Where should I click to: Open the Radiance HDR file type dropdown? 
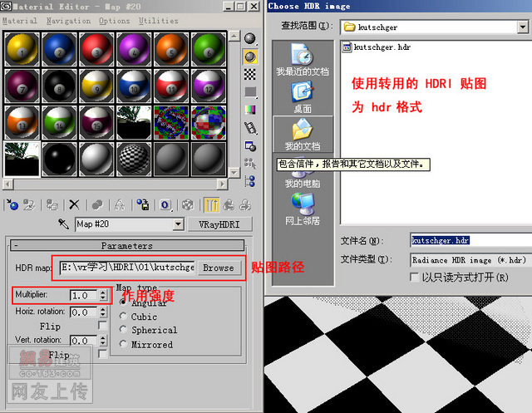[471, 260]
